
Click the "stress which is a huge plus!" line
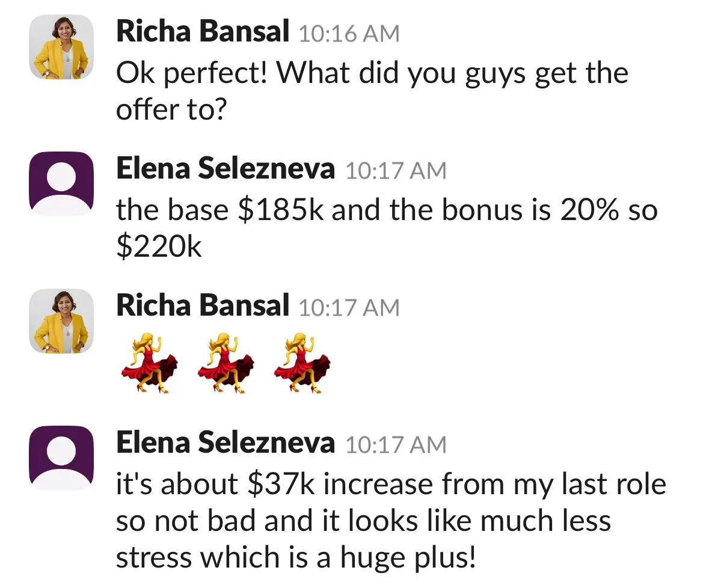pos(296,557)
